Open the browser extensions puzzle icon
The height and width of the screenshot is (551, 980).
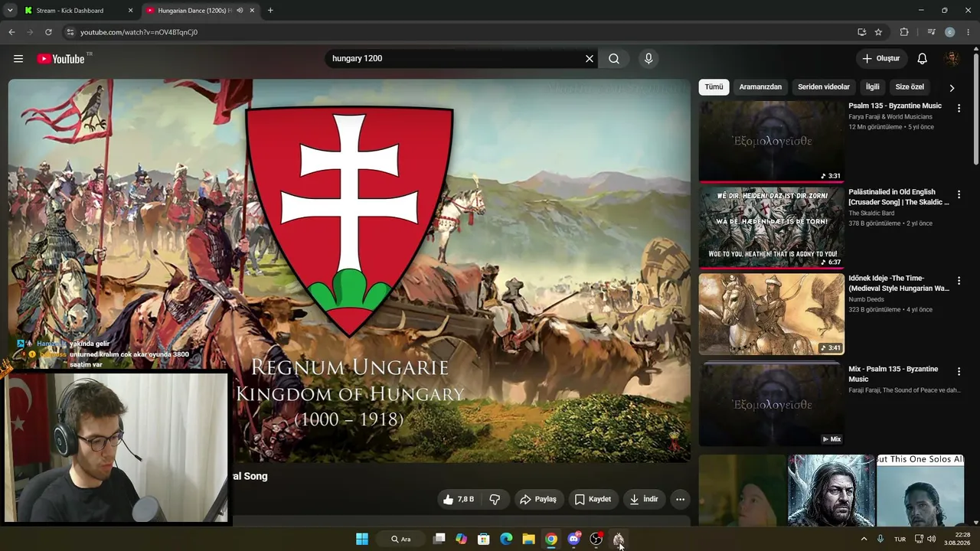(904, 32)
